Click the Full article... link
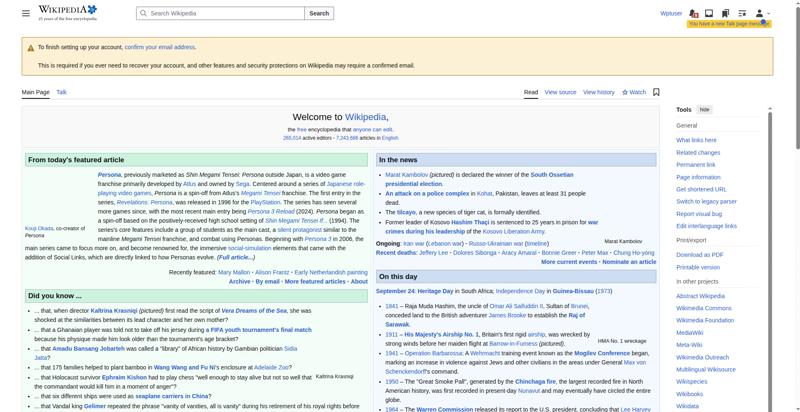This screenshot has height=412, width=800. click(x=236, y=258)
